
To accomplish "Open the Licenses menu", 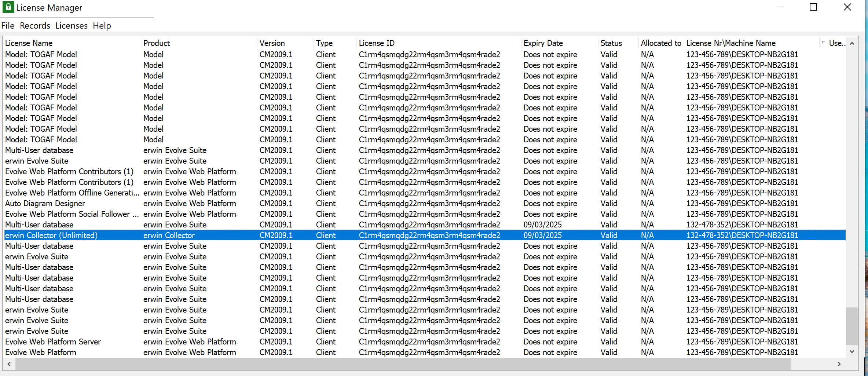I will (71, 26).
